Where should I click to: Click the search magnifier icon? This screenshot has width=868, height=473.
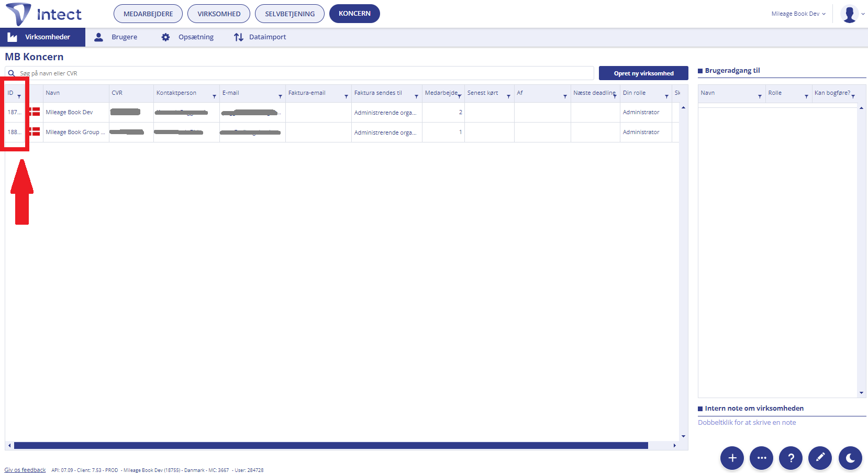pos(12,73)
